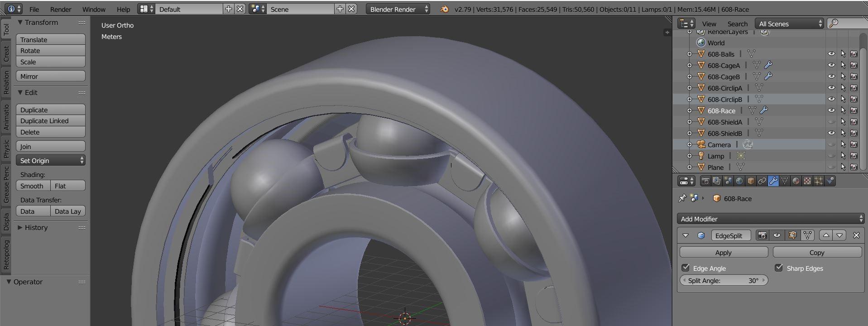868x326 pixels.
Task: Click wrench modifier icon on 608-Race row
Action: pyautogui.click(x=763, y=110)
